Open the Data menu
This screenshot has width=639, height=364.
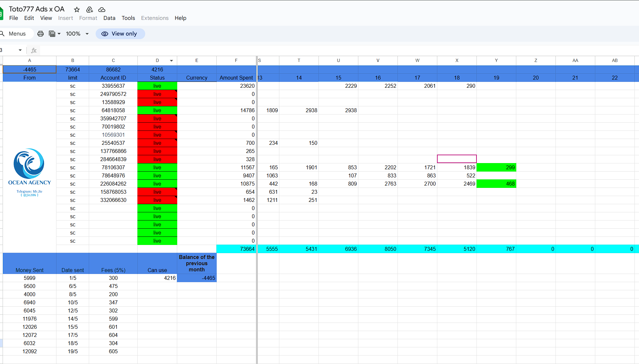(109, 18)
